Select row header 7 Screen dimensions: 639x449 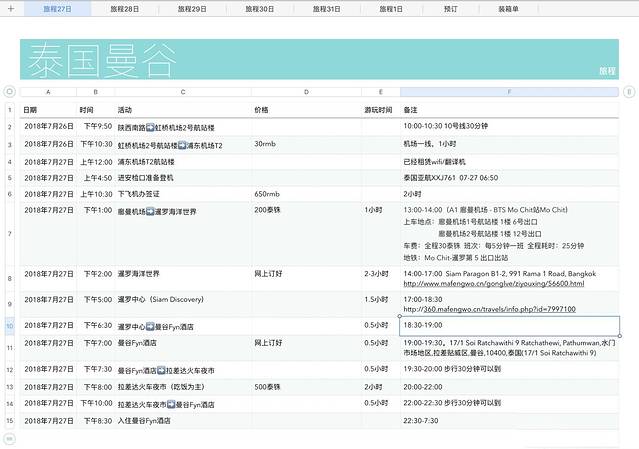[10, 234]
